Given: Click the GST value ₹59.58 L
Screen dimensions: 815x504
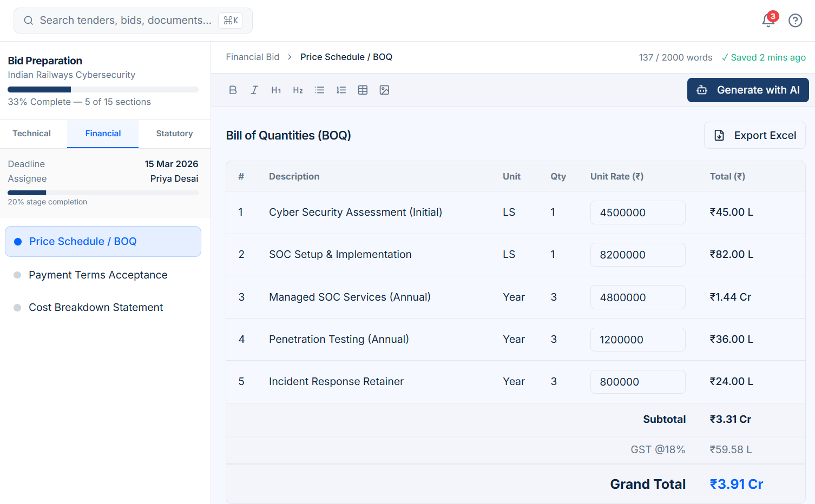Looking at the screenshot, I should (x=731, y=450).
